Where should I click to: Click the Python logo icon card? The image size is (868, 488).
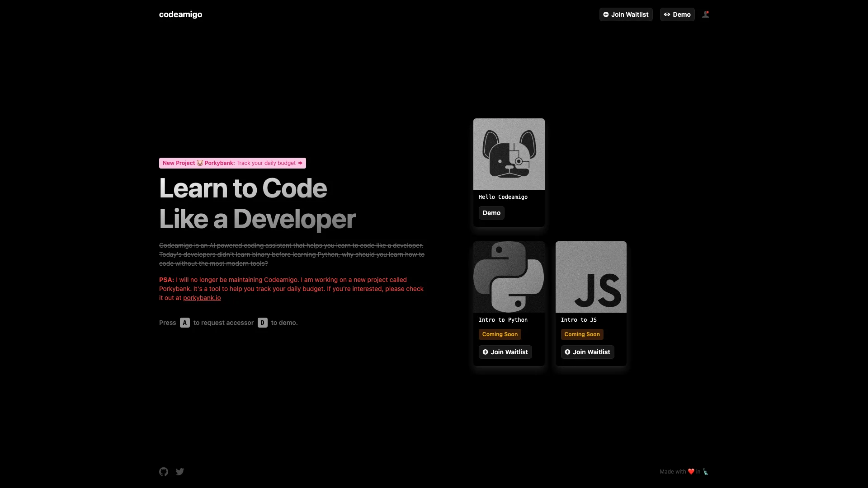click(509, 277)
